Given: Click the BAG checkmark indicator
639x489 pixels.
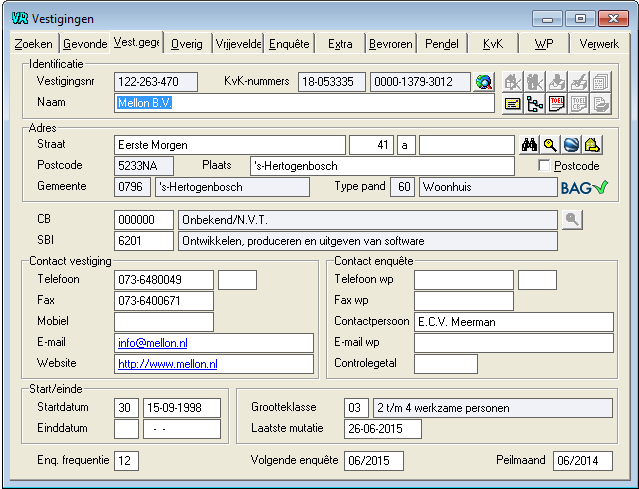Looking at the screenshot, I should (x=584, y=187).
